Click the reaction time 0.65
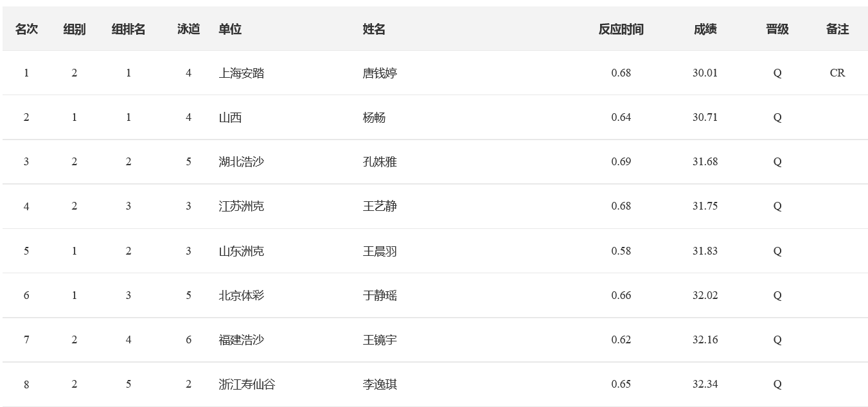 click(x=621, y=384)
